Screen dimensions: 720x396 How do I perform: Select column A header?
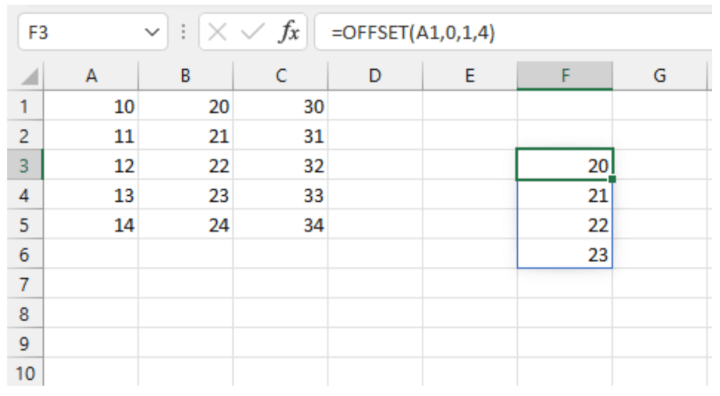click(91, 76)
